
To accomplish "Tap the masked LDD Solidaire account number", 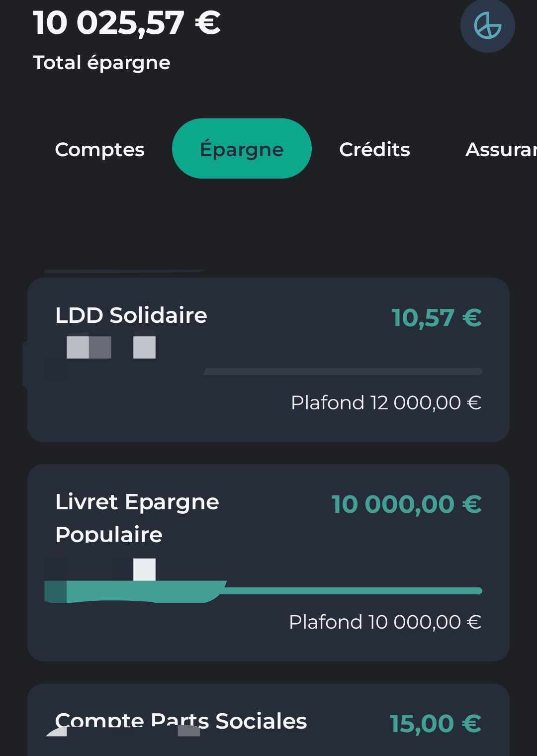I will click(111, 347).
